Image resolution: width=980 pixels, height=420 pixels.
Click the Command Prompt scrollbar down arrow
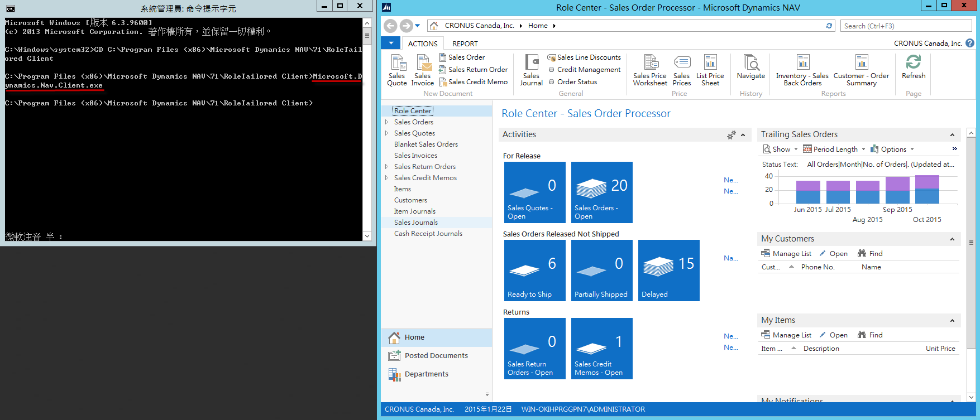(x=367, y=236)
